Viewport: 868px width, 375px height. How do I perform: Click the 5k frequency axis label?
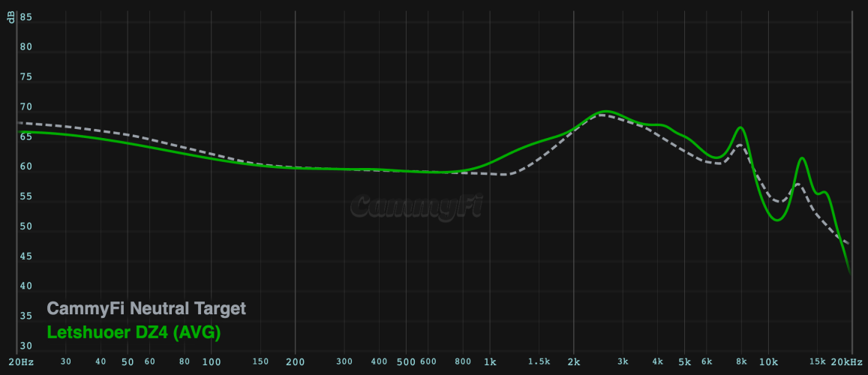(x=685, y=361)
